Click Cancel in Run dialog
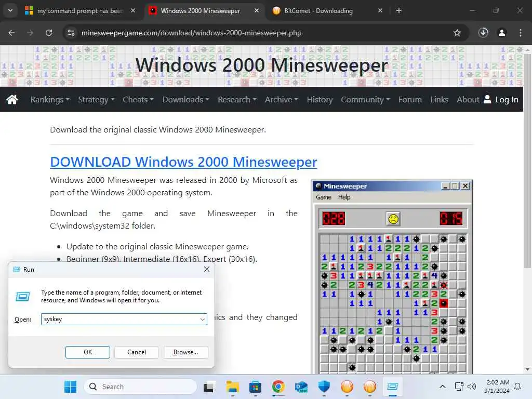The width and height of the screenshot is (532, 399). click(x=137, y=352)
